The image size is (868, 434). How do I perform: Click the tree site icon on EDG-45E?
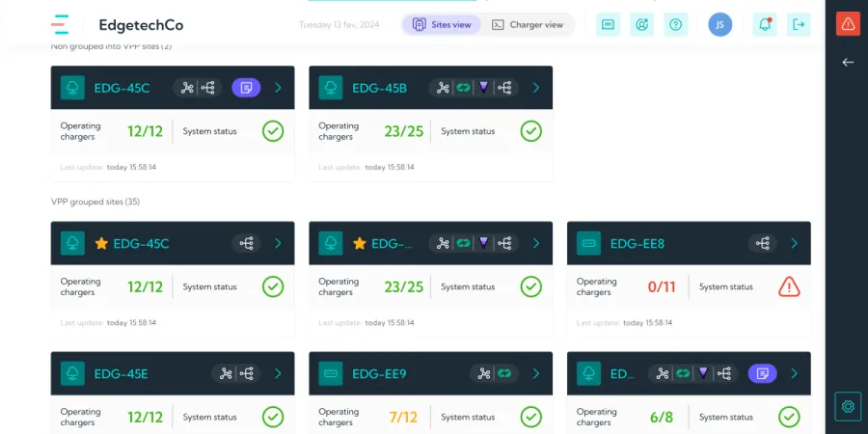pyautogui.click(x=72, y=373)
